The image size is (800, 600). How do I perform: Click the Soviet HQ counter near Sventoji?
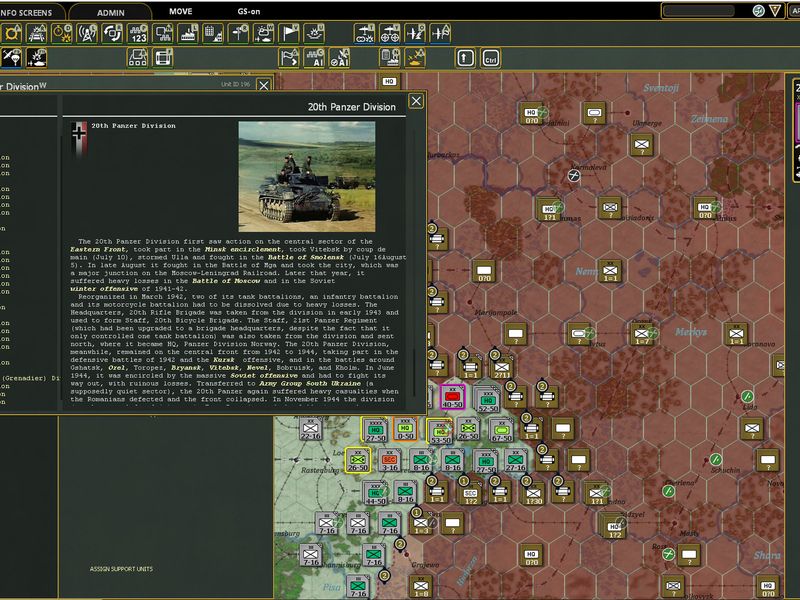[x=531, y=114]
